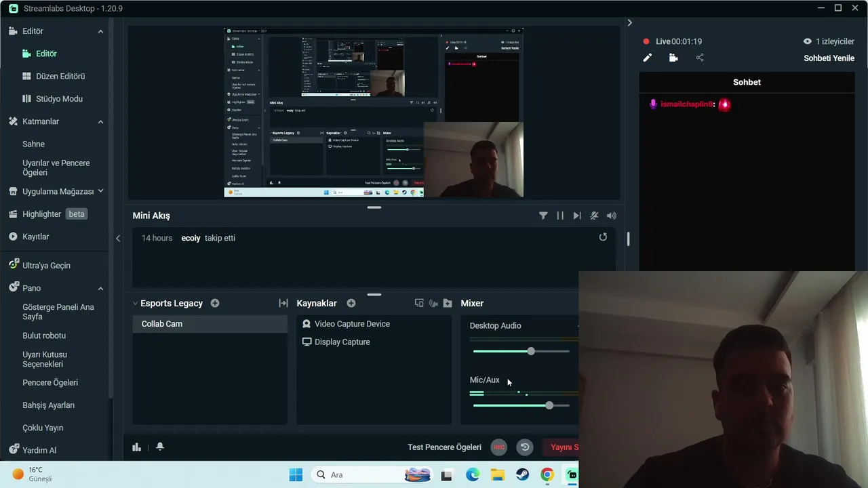The width and height of the screenshot is (868, 488).
Task: Open performance stats chart icon
Action: (136, 447)
